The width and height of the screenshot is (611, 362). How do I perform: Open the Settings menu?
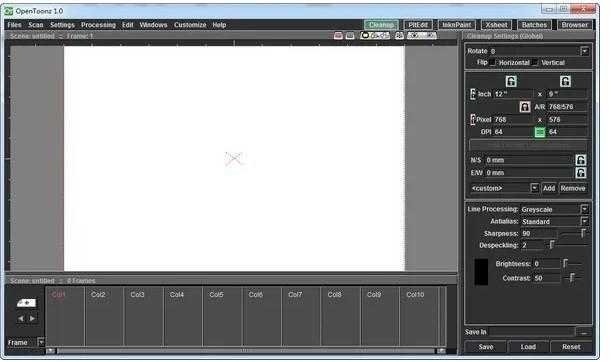tap(62, 25)
